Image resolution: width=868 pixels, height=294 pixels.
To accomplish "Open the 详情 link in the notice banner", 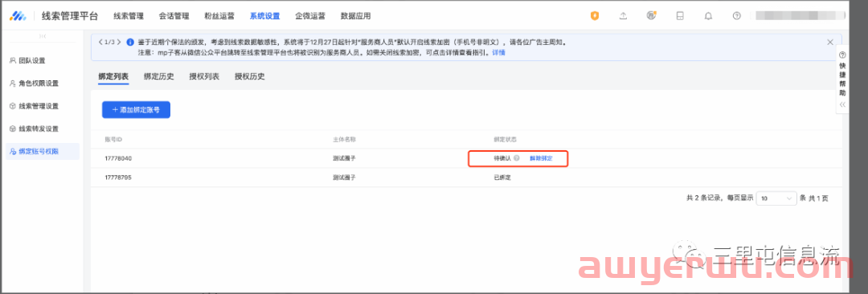I will tap(499, 52).
